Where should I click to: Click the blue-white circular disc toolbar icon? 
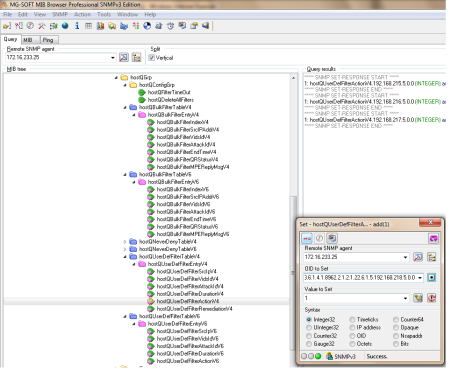[x=147, y=26]
